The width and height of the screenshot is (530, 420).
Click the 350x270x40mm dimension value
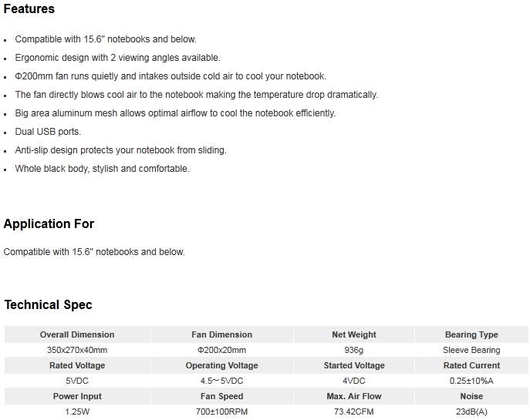(77, 350)
